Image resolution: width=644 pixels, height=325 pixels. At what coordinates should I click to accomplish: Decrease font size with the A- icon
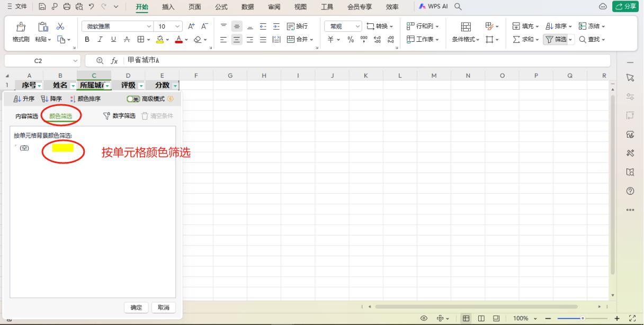point(204,26)
